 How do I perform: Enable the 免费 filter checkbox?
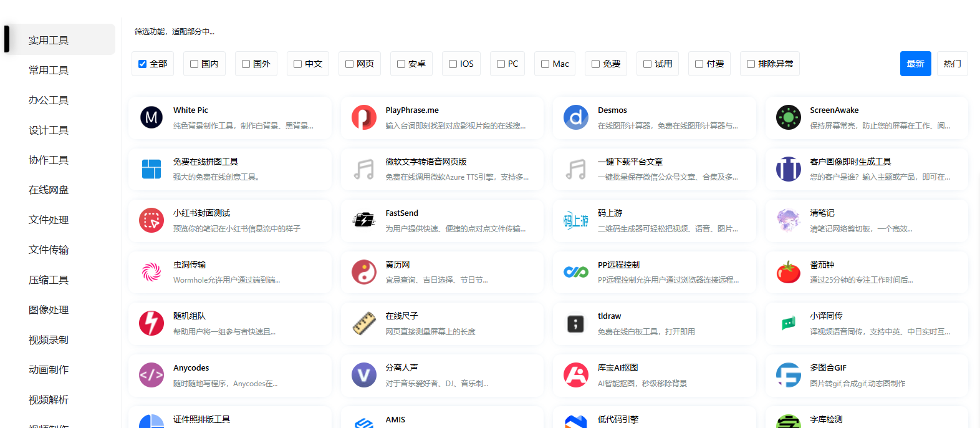(596, 64)
